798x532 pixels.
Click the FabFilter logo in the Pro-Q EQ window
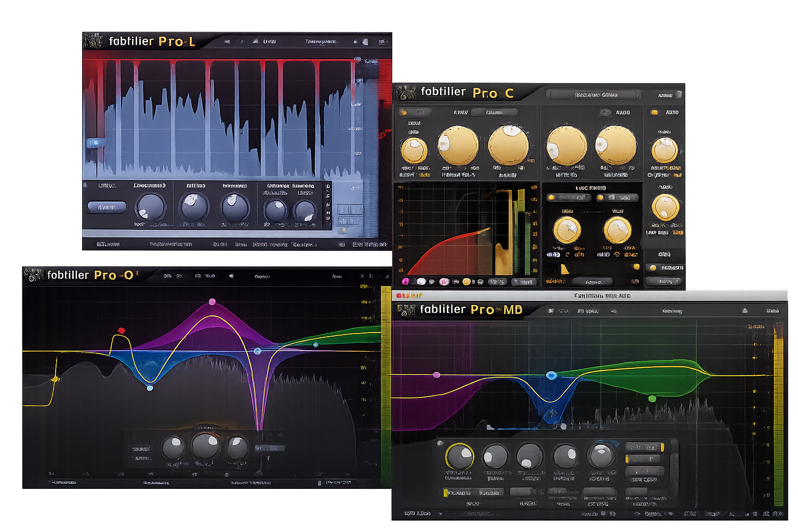(x=33, y=275)
